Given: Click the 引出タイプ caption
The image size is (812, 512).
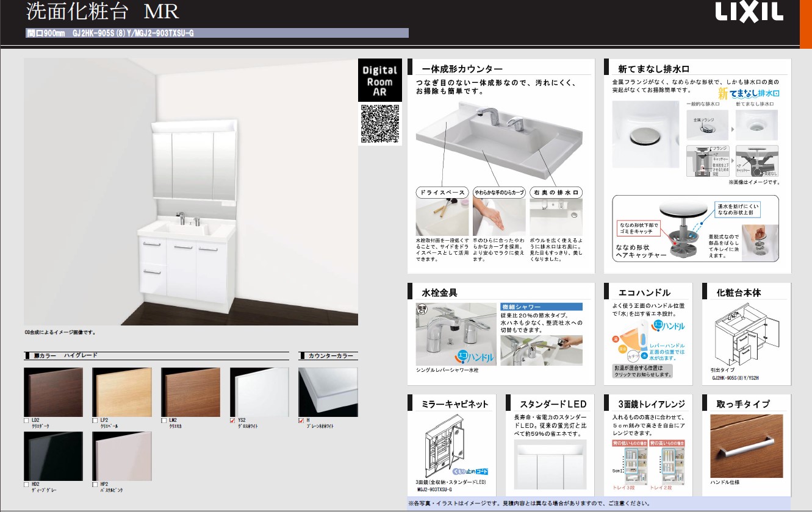Looking at the screenshot, I should (724, 370).
